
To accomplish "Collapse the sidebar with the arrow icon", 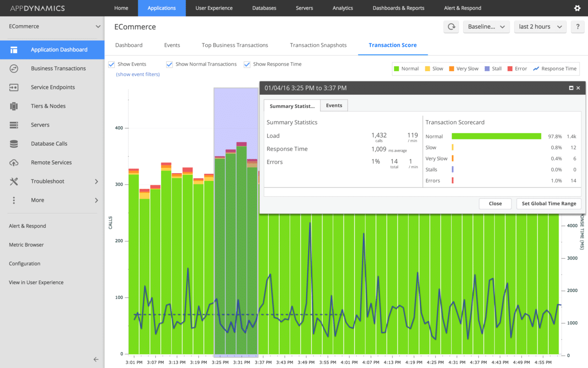I will click(96, 359).
